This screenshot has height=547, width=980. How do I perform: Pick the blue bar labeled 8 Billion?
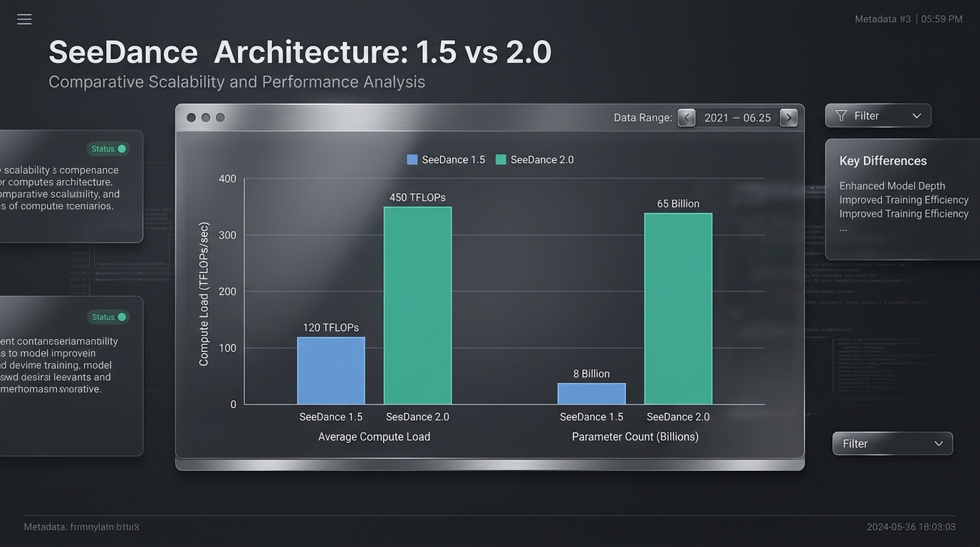click(592, 394)
